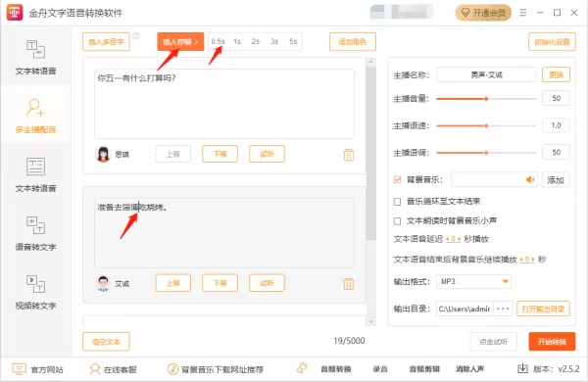Viewport: 588px width, 382px height.
Task: Open the hamburger menu in title bar
Action: [522, 13]
